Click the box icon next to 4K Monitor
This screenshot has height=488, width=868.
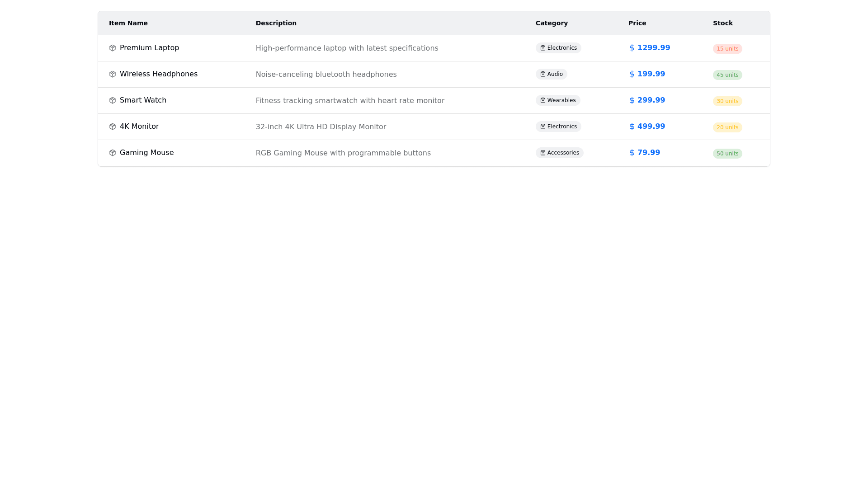113,127
